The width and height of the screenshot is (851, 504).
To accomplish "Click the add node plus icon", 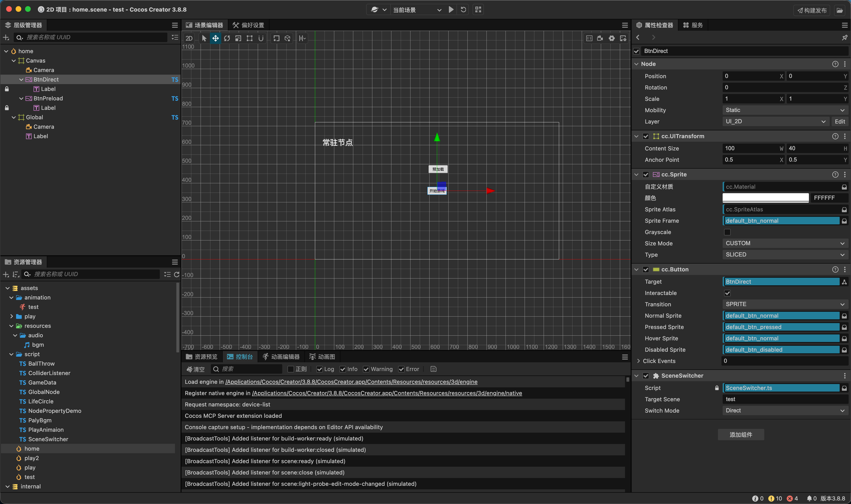I will (x=6, y=37).
